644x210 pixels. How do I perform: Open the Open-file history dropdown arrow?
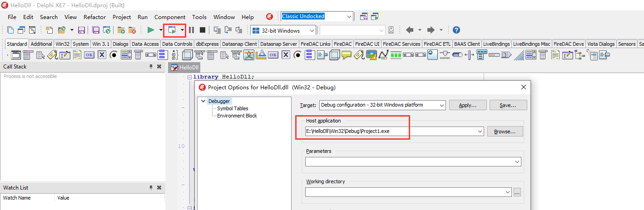(72, 30)
